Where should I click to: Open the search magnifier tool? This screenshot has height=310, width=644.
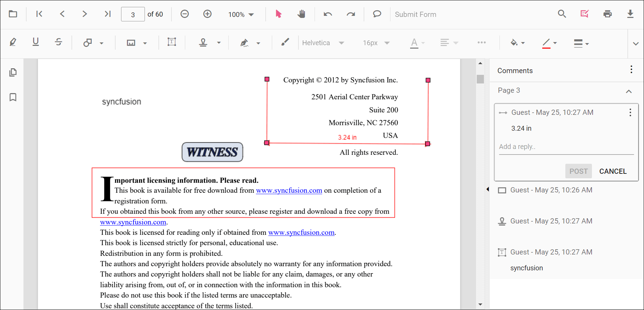562,14
